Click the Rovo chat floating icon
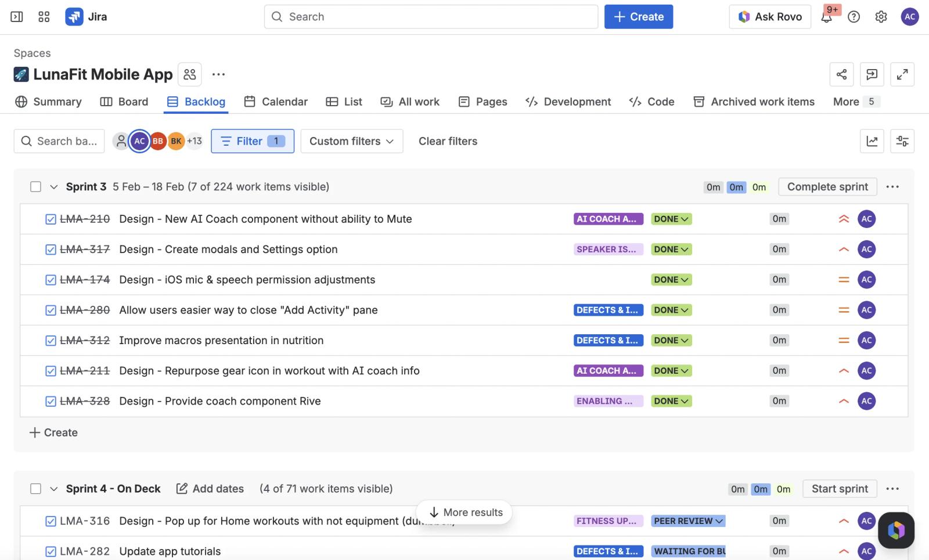The height and width of the screenshot is (560, 929). [x=896, y=530]
